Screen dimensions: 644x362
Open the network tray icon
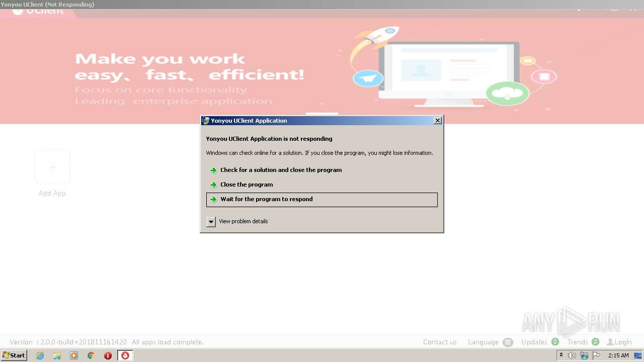[584, 355]
